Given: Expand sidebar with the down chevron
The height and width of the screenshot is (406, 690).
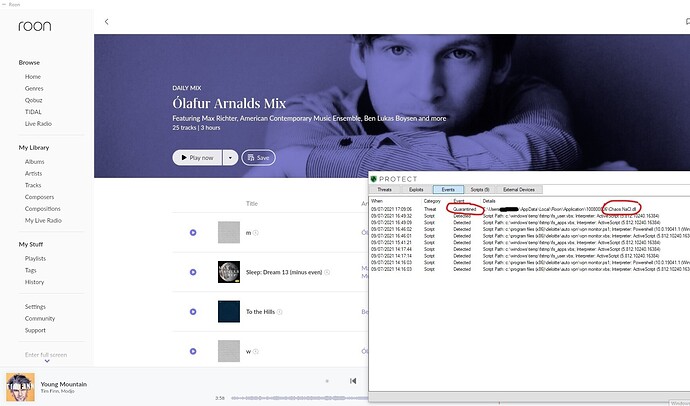Looking at the screenshot, I should (x=47, y=361).
